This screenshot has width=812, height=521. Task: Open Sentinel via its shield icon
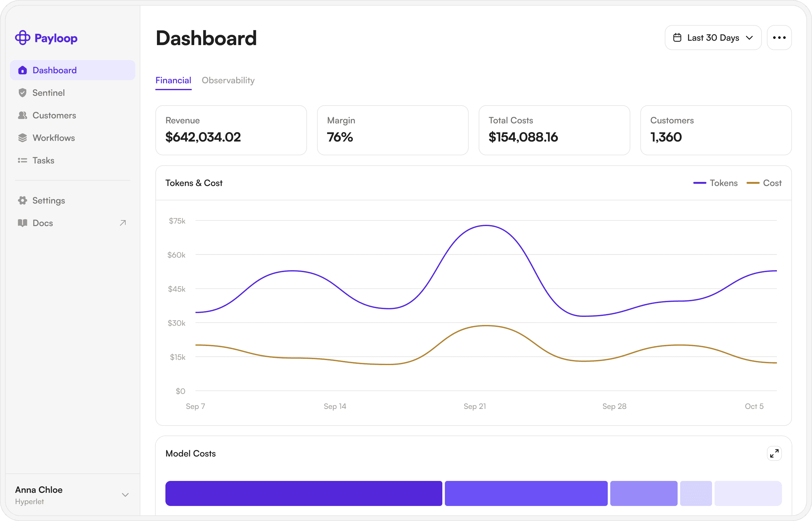pyautogui.click(x=22, y=93)
